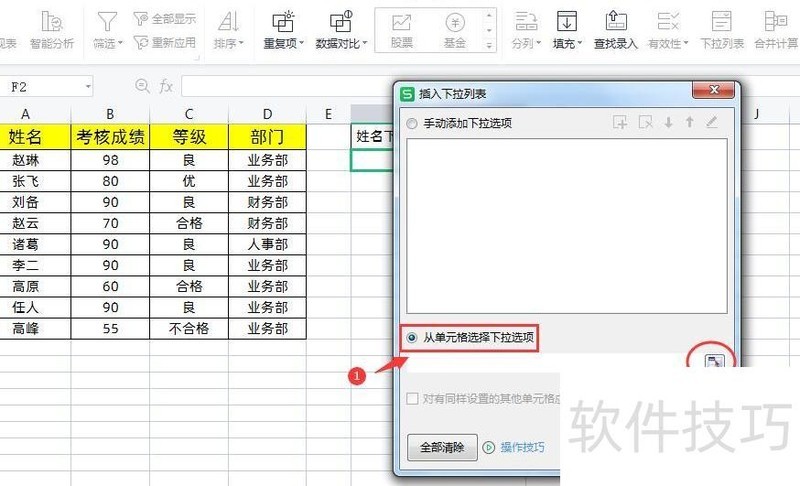Click the move option down arrow
The image size is (800, 486).
click(668, 122)
